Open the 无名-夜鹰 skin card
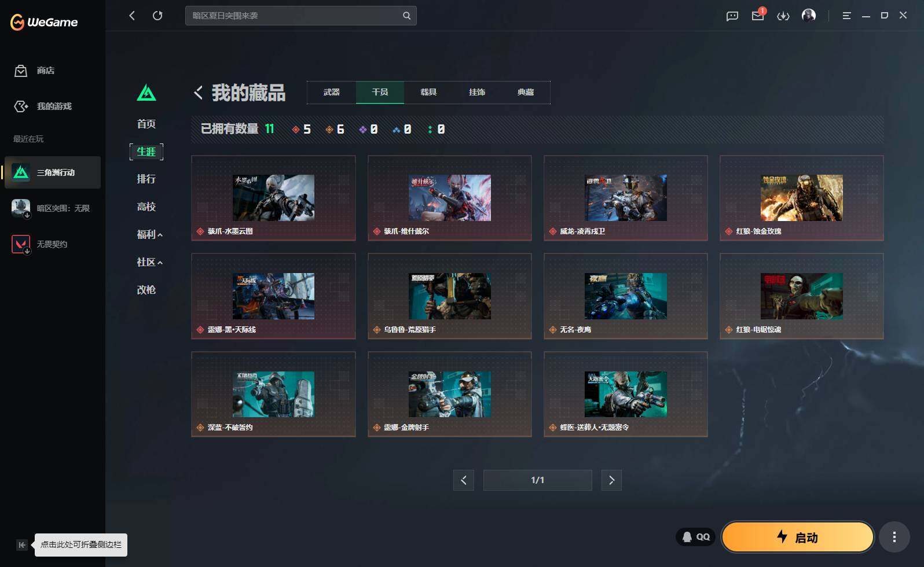924x567 pixels. coord(626,296)
